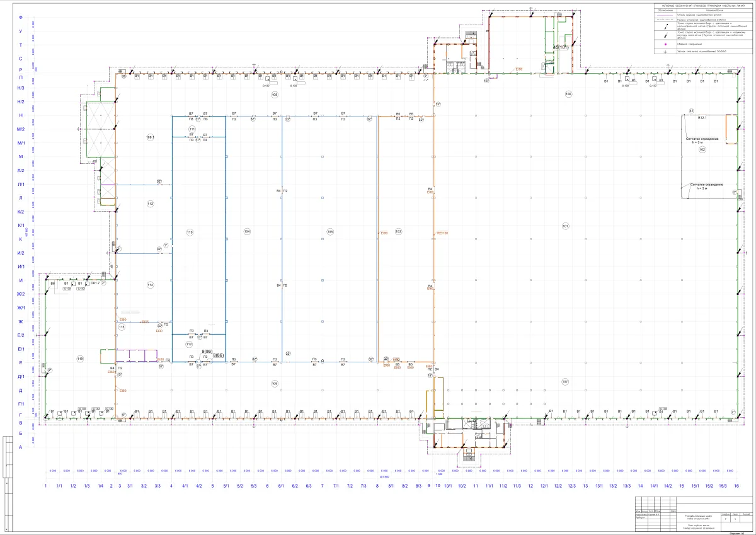Select the ОК1.7 label

96,284
